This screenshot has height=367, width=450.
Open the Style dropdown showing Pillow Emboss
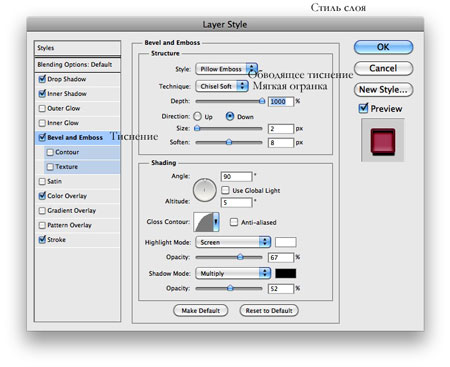click(227, 69)
